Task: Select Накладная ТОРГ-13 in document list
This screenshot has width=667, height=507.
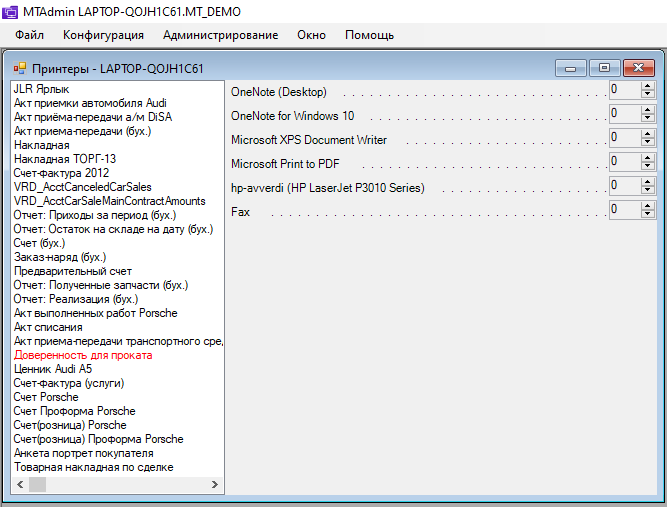Action: [65, 159]
